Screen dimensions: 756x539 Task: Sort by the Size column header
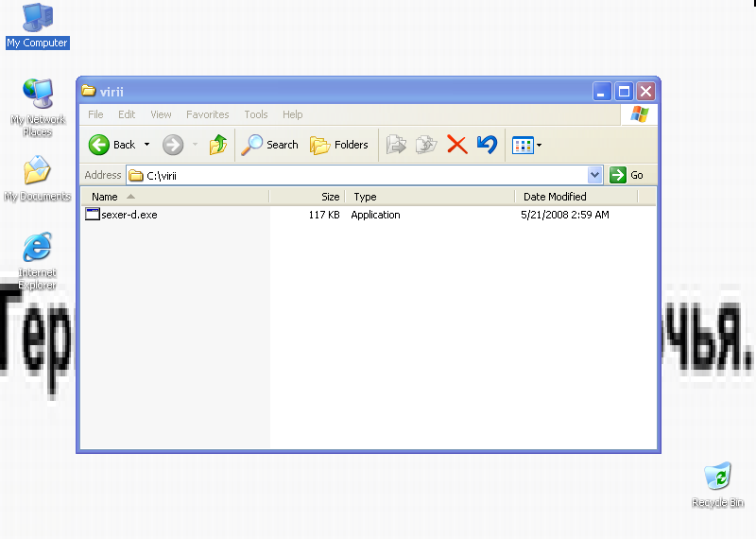pos(307,197)
